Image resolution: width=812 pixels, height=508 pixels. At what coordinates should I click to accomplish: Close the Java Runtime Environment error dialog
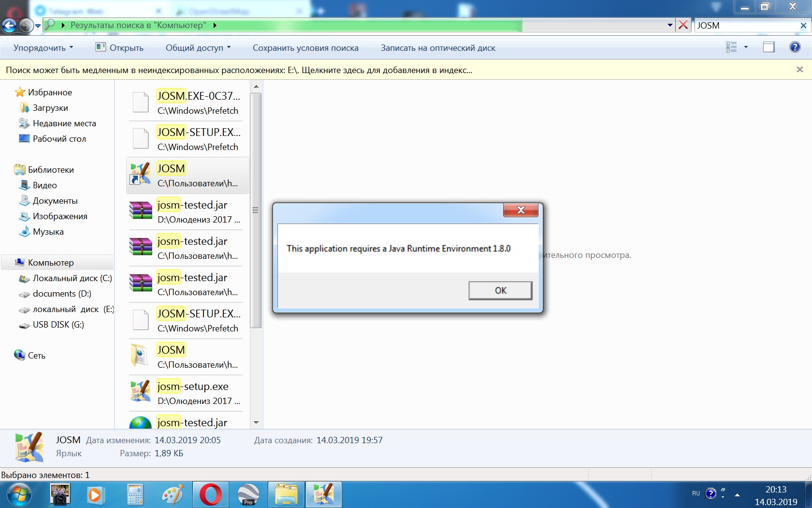521,210
